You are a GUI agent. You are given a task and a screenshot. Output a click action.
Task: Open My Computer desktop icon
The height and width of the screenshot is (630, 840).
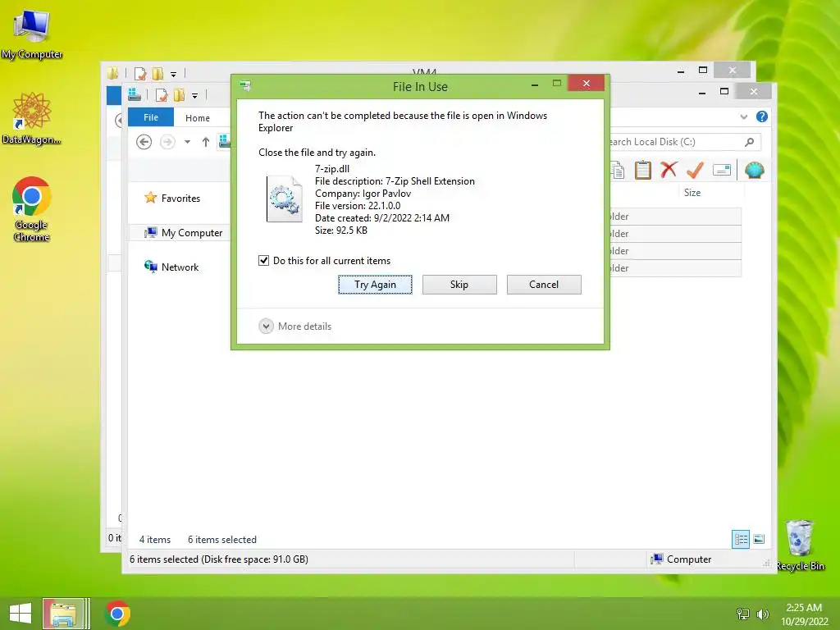click(x=32, y=34)
